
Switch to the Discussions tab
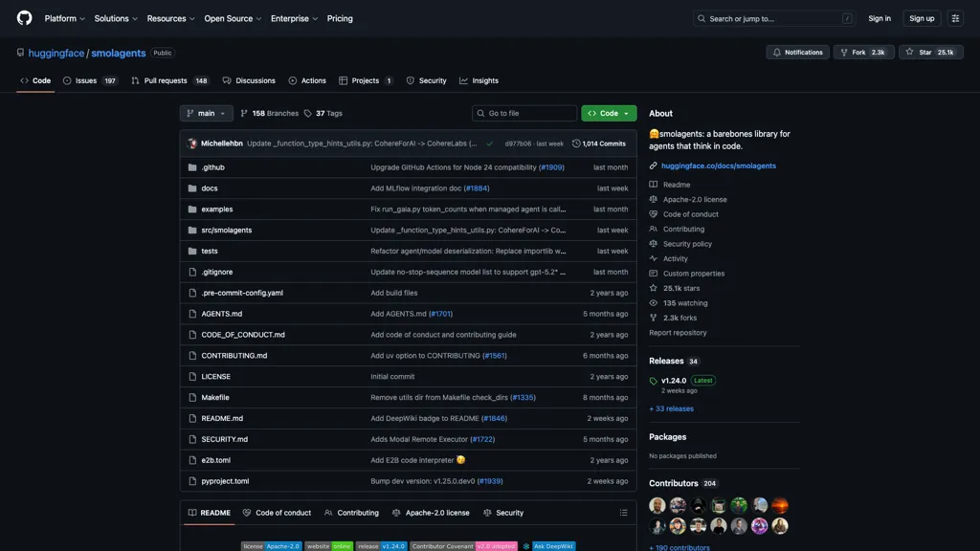coord(249,80)
